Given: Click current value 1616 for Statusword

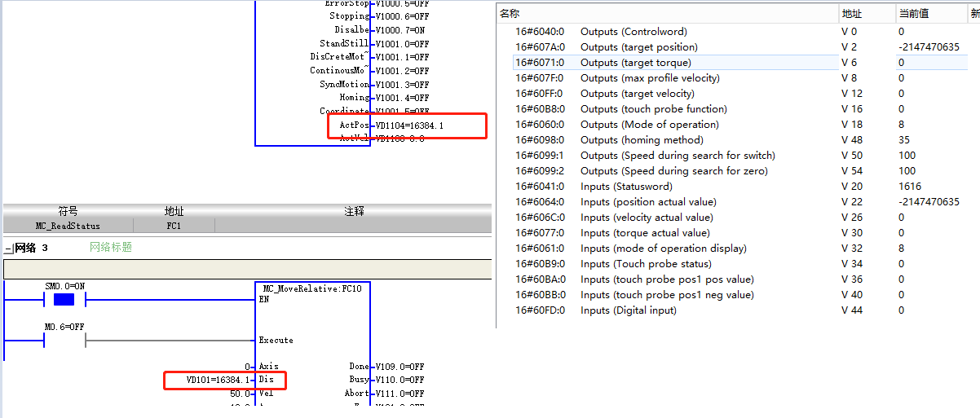Looking at the screenshot, I should [x=910, y=187].
